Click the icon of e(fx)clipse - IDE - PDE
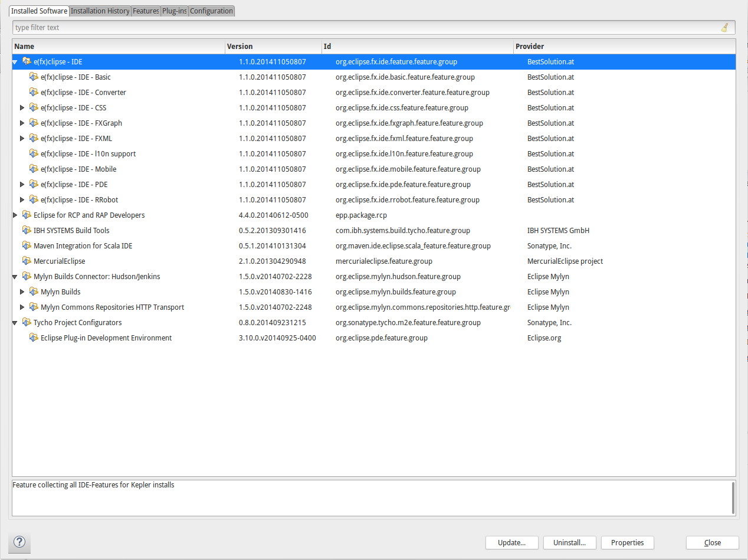This screenshot has width=748, height=560. coord(34,184)
